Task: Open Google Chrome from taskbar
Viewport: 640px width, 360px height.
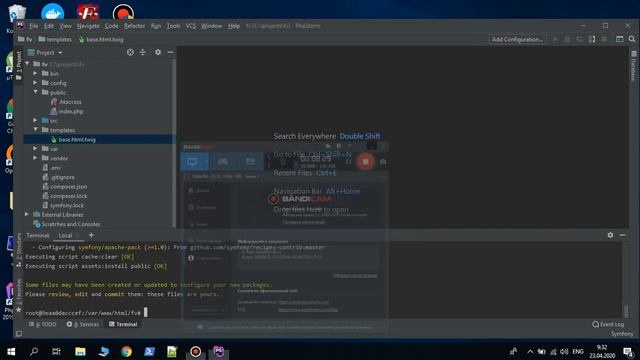Action: coord(127,351)
